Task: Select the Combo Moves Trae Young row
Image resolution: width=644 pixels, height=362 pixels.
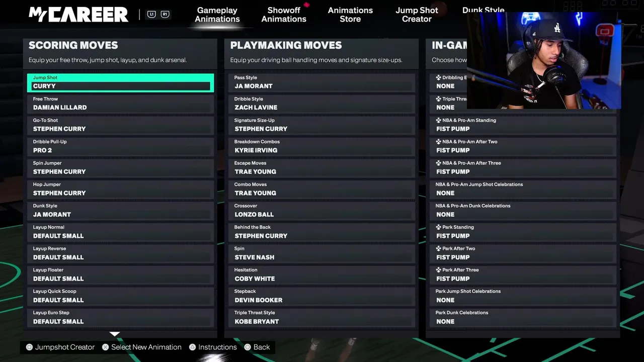Action: [321, 190]
